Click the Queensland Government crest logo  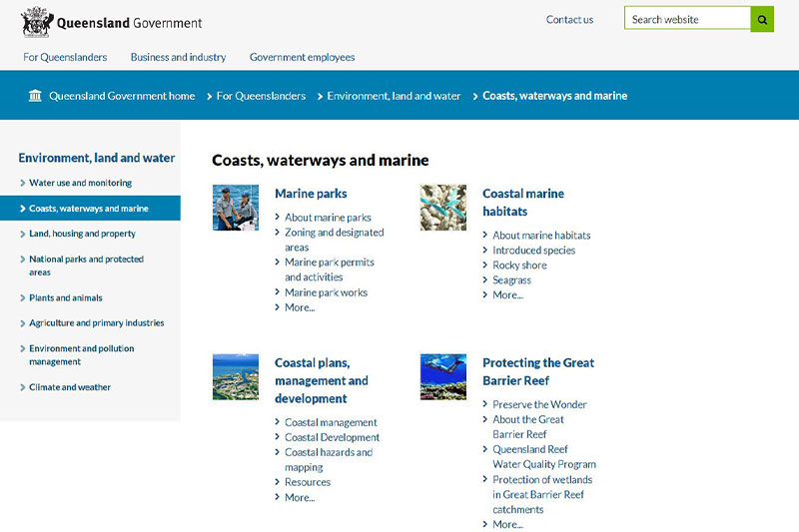click(x=37, y=21)
